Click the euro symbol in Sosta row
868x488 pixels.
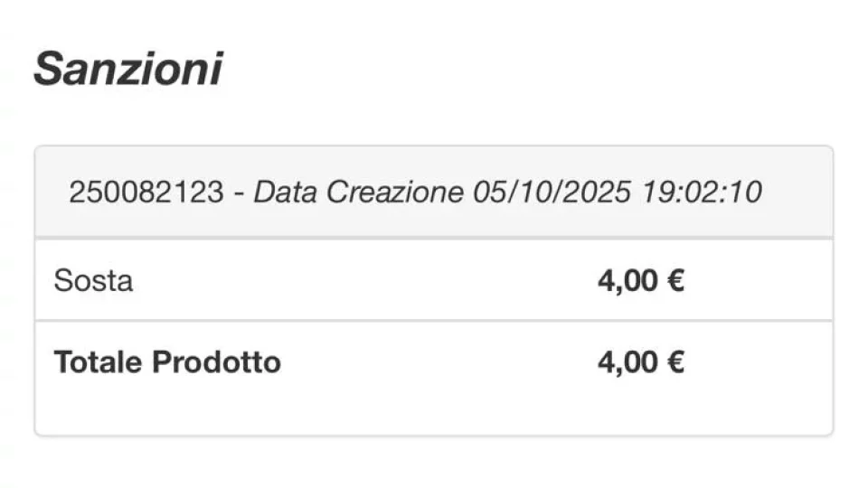click(x=675, y=281)
